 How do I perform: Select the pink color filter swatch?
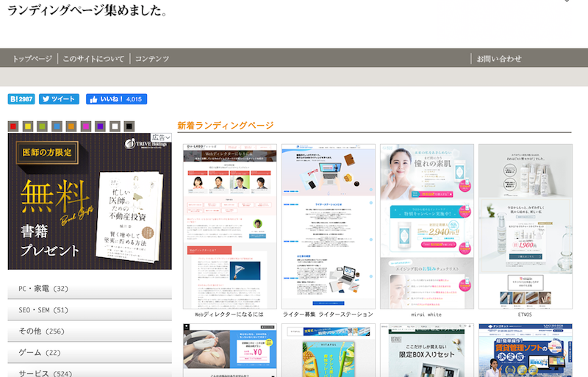point(85,126)
